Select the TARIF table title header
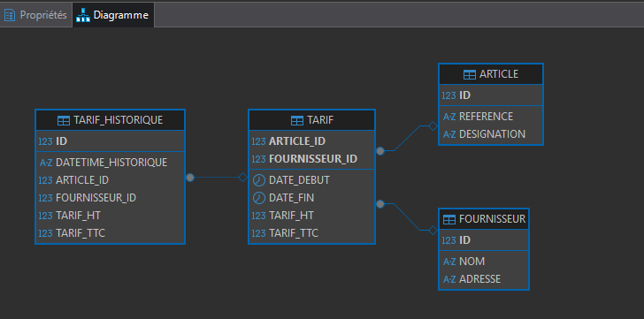The height and width of the screenshot is (319, 644). 311,120
